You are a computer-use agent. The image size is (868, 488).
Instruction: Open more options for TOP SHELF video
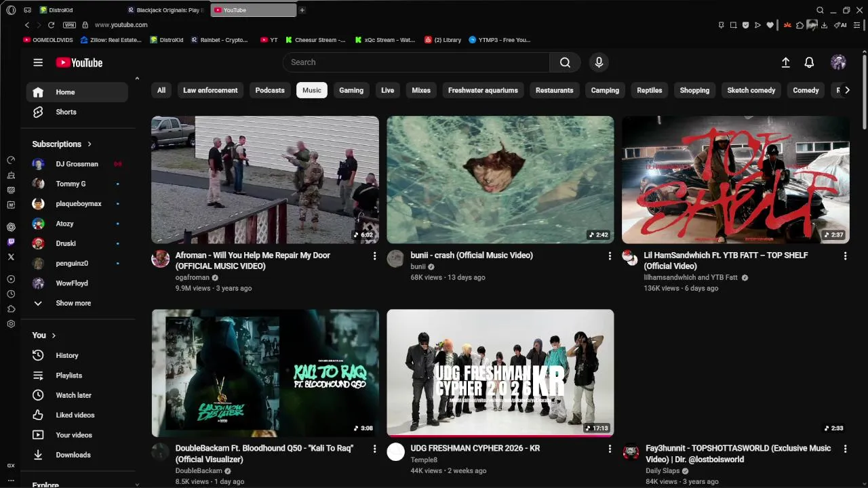click(845, 256)
